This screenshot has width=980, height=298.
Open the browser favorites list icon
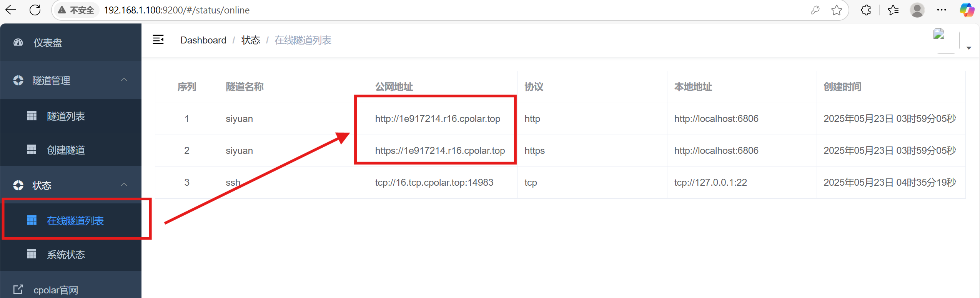(x=893, y=10)
